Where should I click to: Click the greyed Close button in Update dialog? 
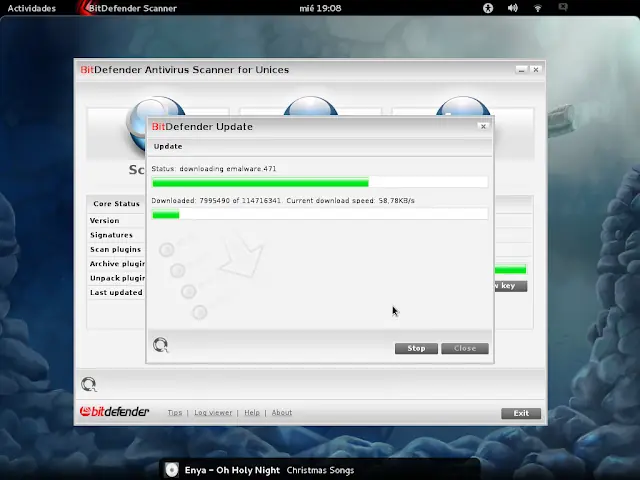464,348
